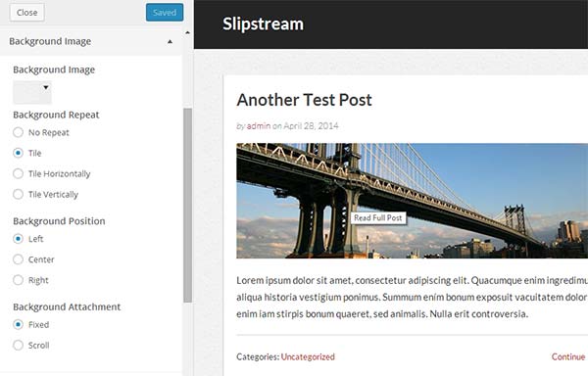The image size is (588, 376).
Task: Choose Tile Horizontally radio option
Action: (x=18, y=173)
